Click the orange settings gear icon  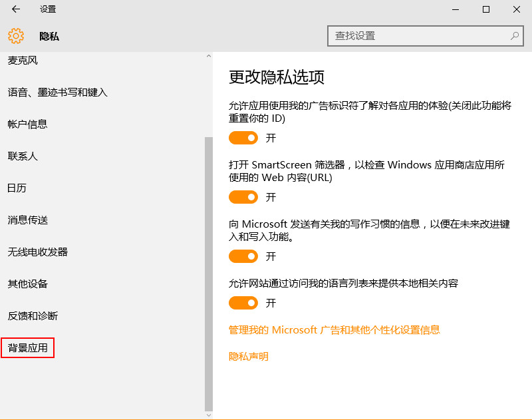click(x=16, y=36)
